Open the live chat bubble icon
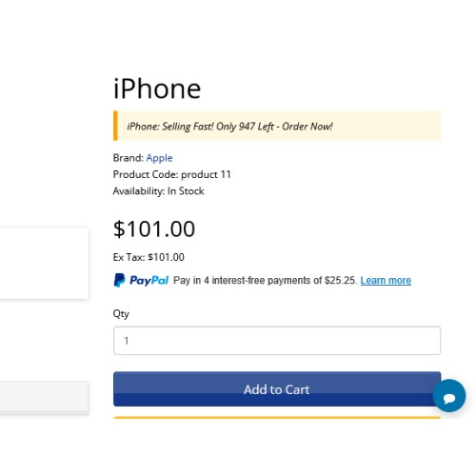 [449, 396]
